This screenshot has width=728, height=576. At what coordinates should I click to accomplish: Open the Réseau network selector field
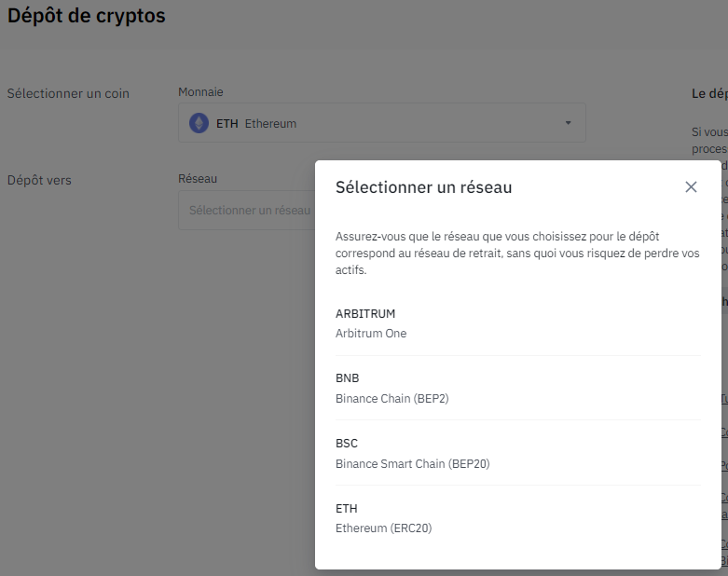coord(246,211)
